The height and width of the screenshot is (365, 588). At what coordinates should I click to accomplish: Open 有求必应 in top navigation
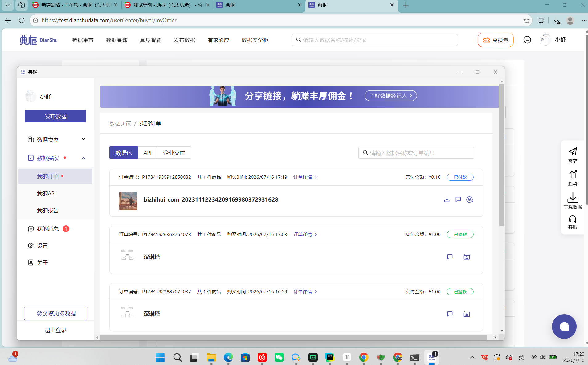pyautogui.click(x=218, y=40)
